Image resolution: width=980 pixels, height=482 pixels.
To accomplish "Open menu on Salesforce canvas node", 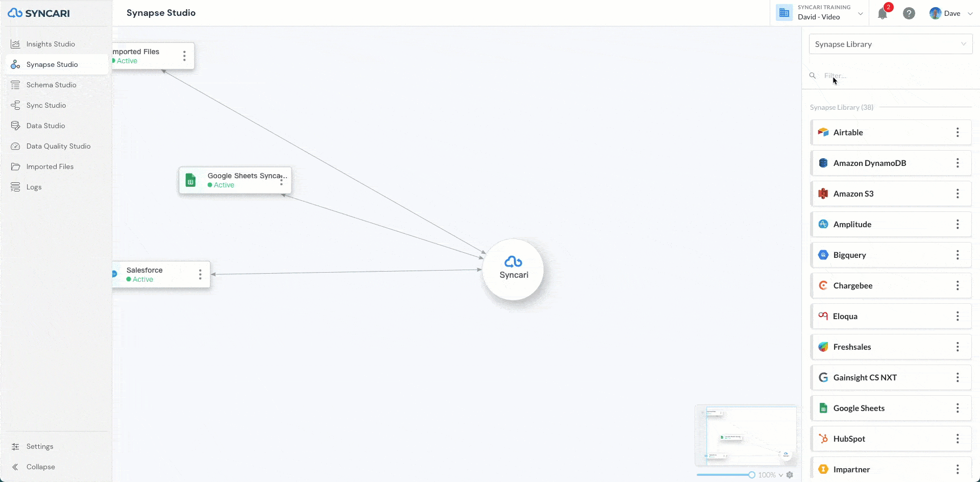I will coord(200,274).
